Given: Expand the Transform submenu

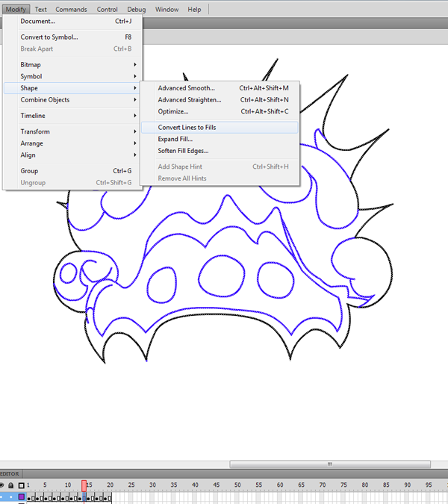Looking at the screenshot, I should tap(72, 131).
